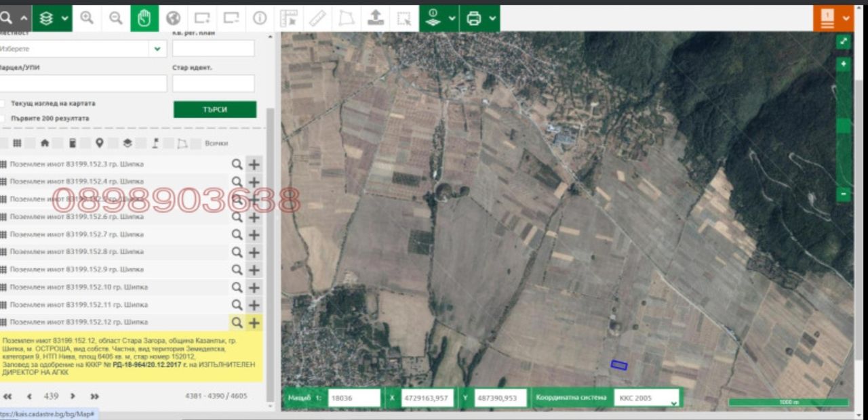Tick 'Първите 200 резултата' checkbox

pos(3,119)
